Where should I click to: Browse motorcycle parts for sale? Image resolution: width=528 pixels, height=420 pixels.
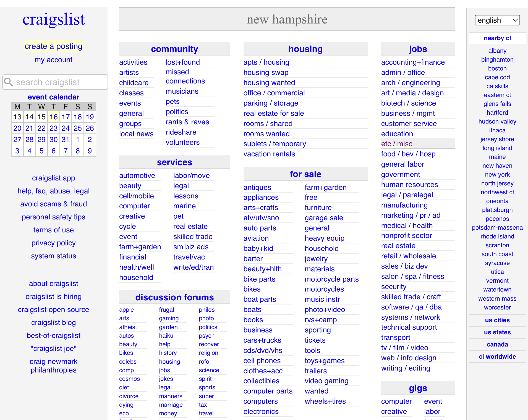pos(331,279)
